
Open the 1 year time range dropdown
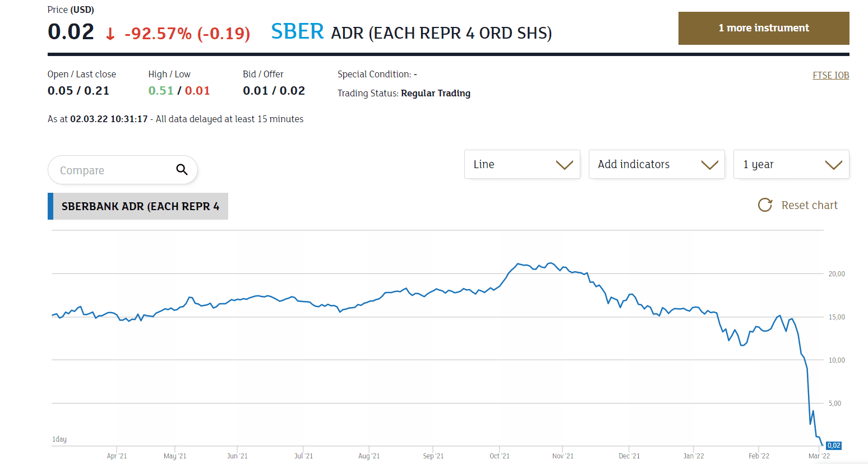click(791, 164)
